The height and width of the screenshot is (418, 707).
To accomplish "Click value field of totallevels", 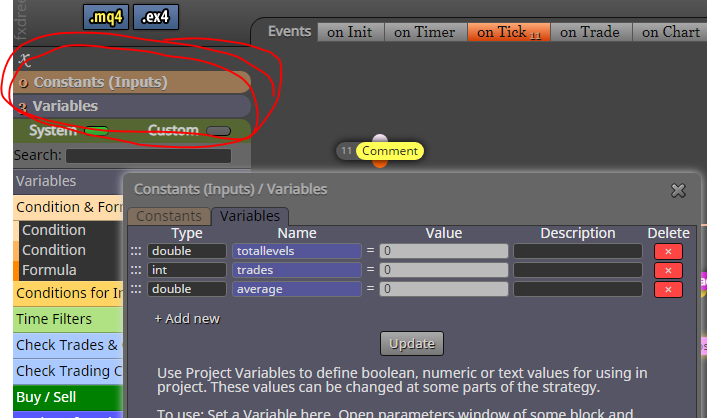I will (x=444, y=251).
